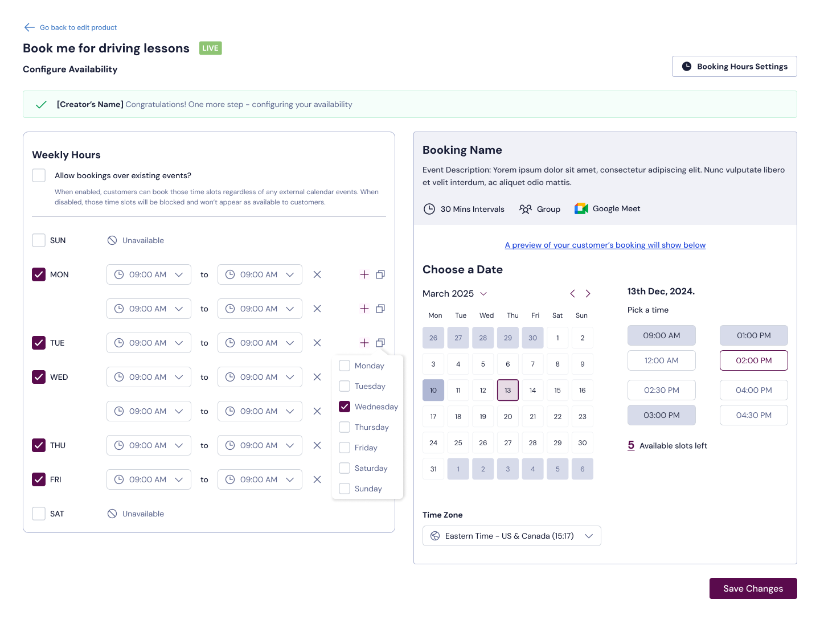Add a time slot to Monday's first row

[364, 274]
